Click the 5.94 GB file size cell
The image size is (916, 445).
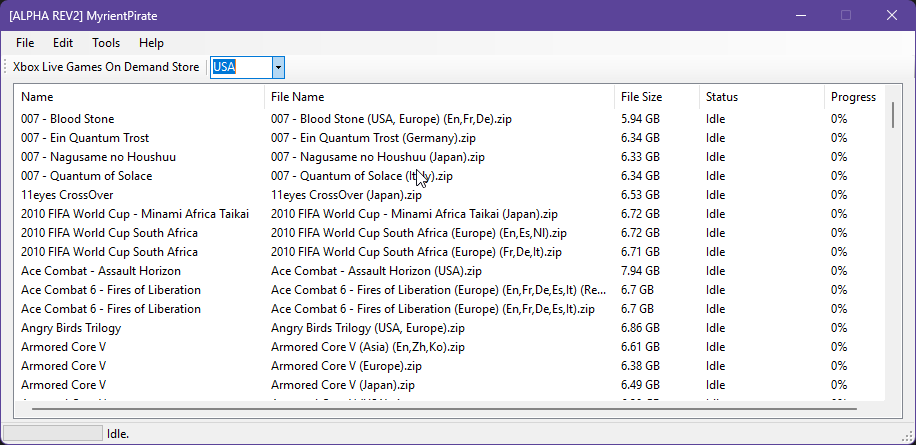coord(640,119)
